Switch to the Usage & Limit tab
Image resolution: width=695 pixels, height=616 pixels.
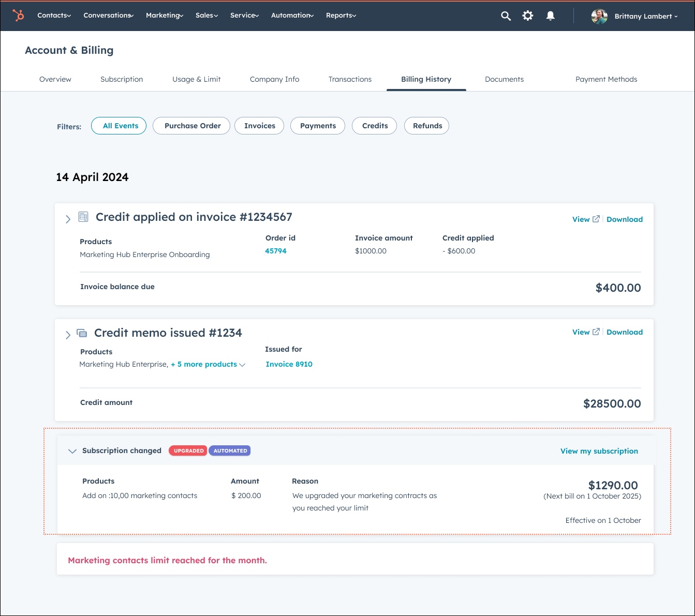coord(197,79)
